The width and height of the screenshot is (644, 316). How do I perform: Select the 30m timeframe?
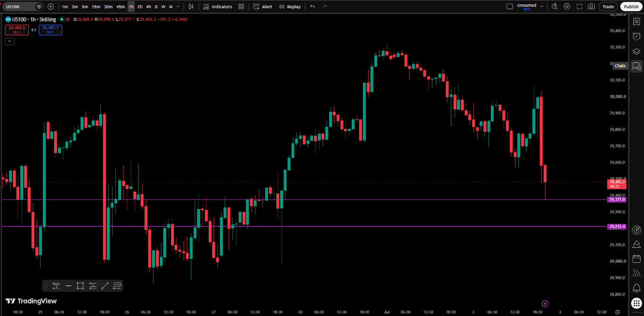(x=108, y=6)
